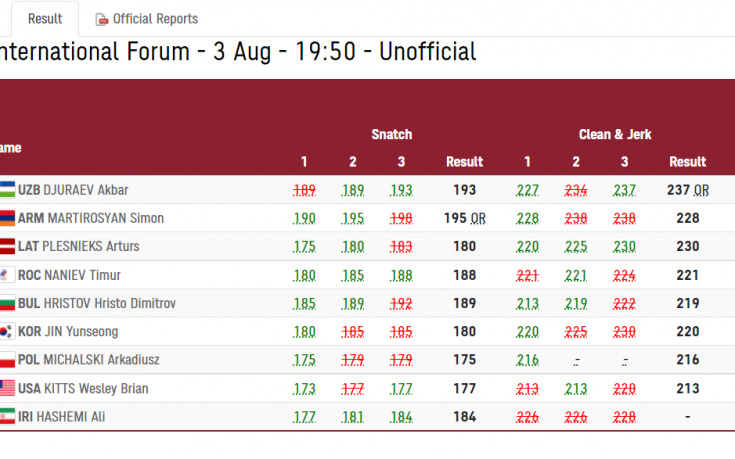Click the Korea flag beside JIN Yunseong
This screenshot has height=459, width=735.
[7, 331]
